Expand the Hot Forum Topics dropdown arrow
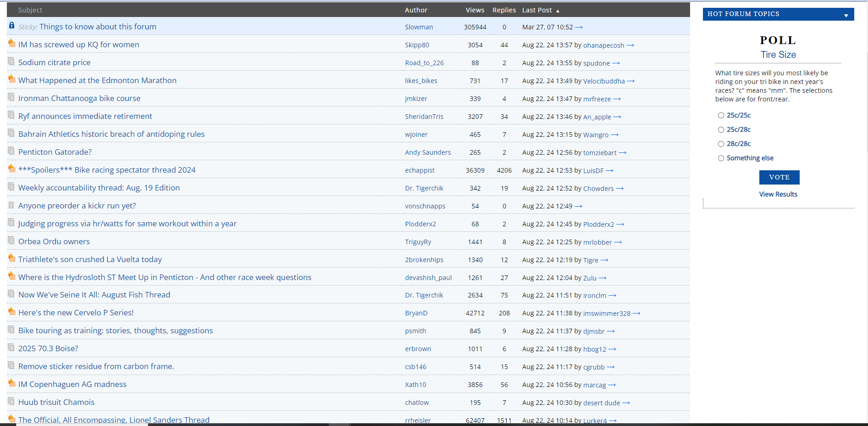Viewport: 868px width, 426px height. coord(846,15)
